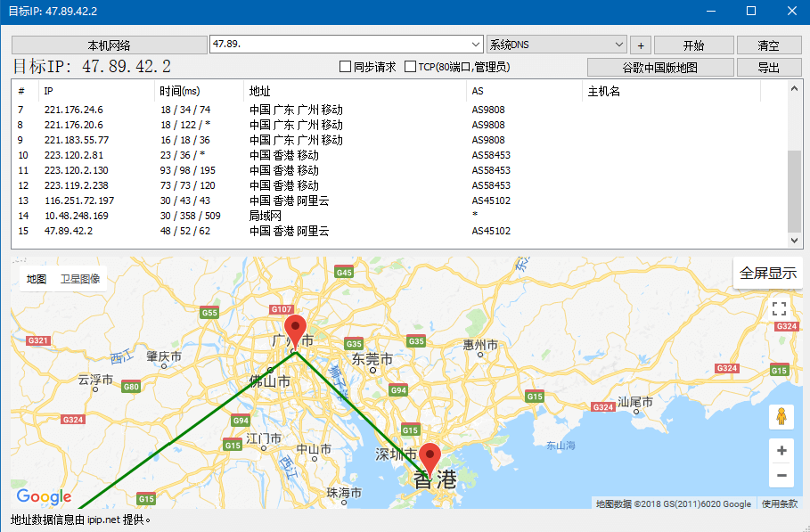The height and width of the screenshot is (532, 810).
Task: Click the 地址 column header
Action: coord(355,92)
